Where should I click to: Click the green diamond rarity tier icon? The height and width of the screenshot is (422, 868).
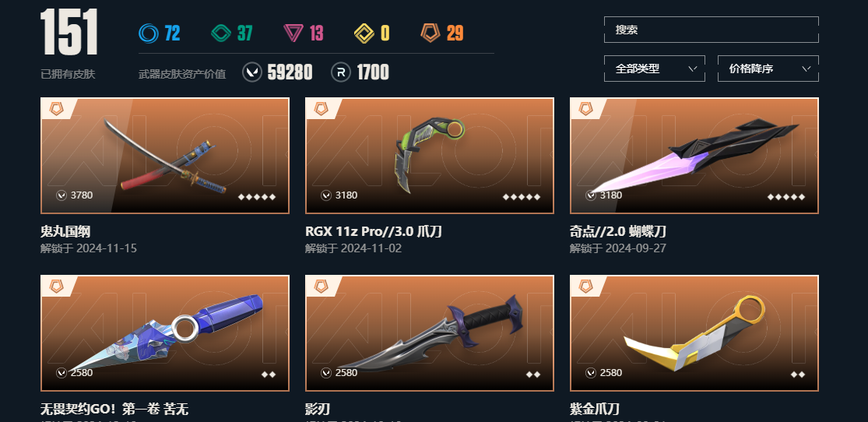[221, 33]
